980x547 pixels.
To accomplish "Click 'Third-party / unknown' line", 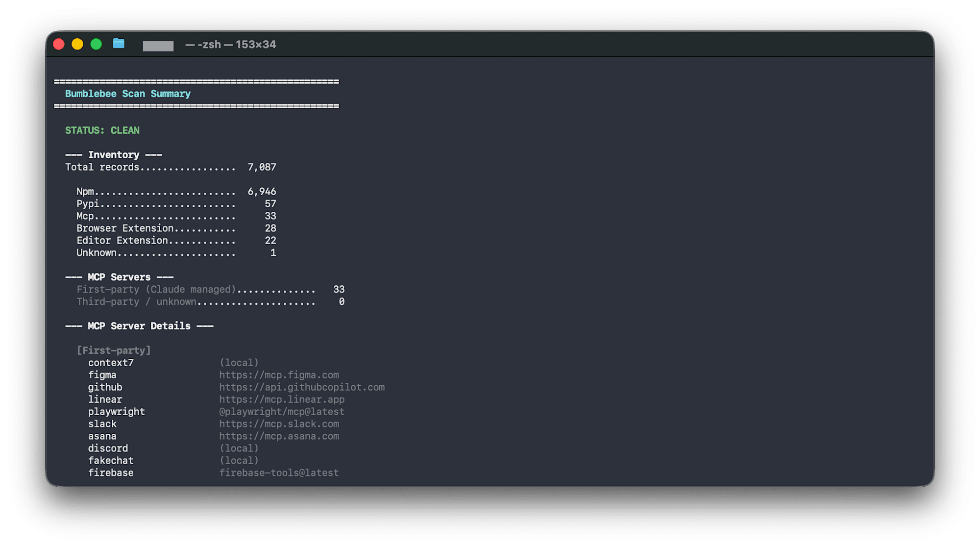I will click(x=136, y=302).
